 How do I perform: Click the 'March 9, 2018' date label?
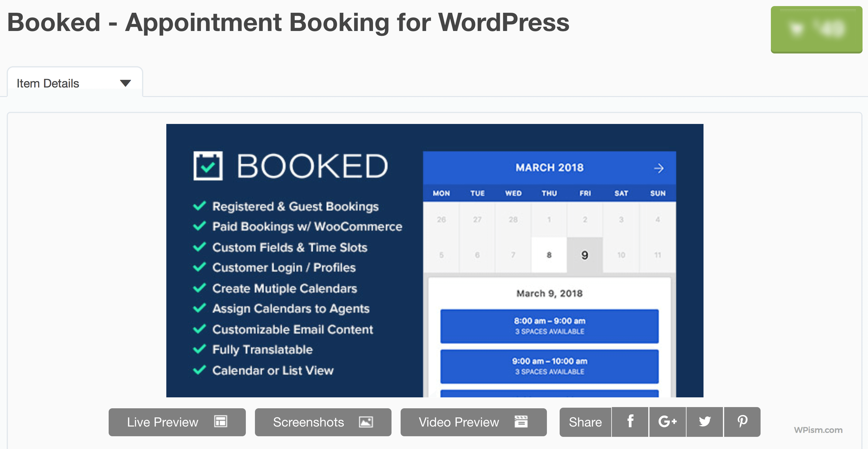(550, 293)
